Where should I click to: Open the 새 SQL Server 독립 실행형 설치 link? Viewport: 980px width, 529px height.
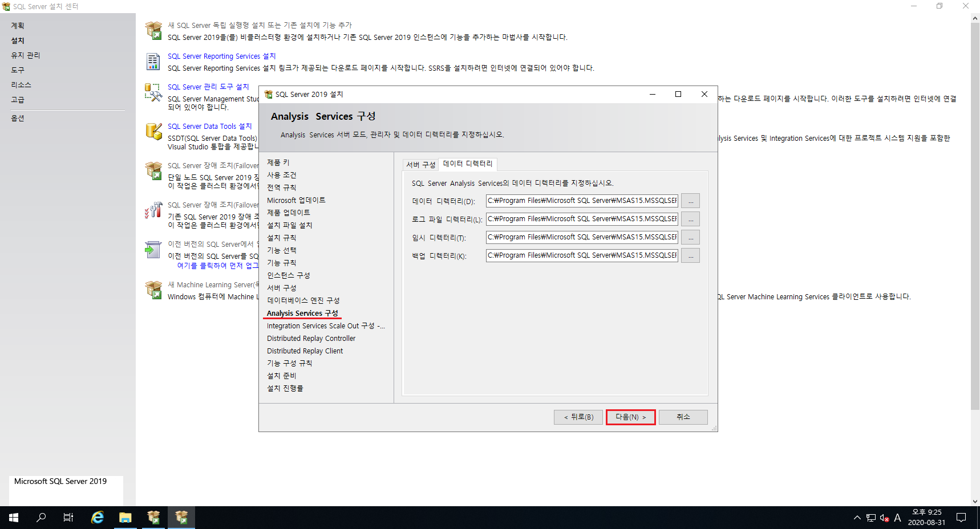[x=260, y=25]
